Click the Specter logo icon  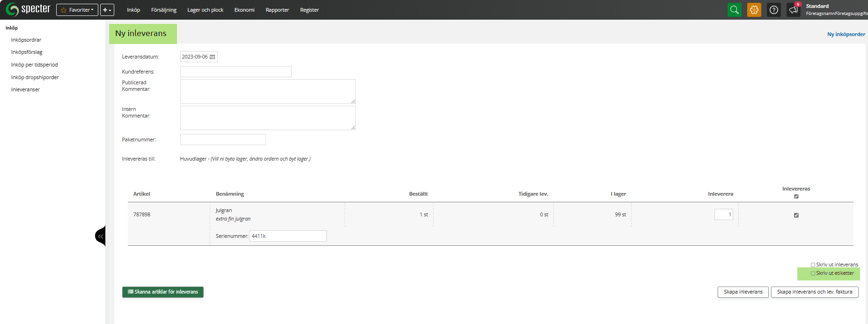pos(12,9)
